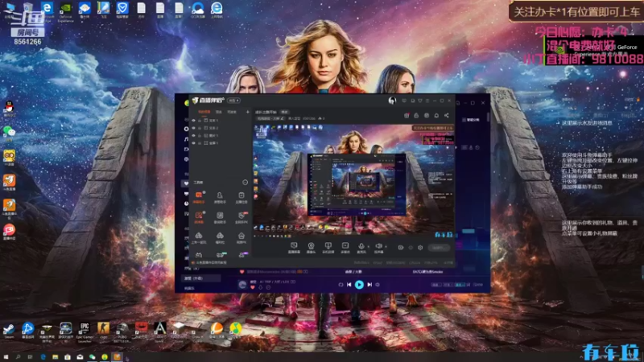The width and height of the screenshot is (644, 362).
Task: Open stream settings with the gear icon
Action: point(420,248)
